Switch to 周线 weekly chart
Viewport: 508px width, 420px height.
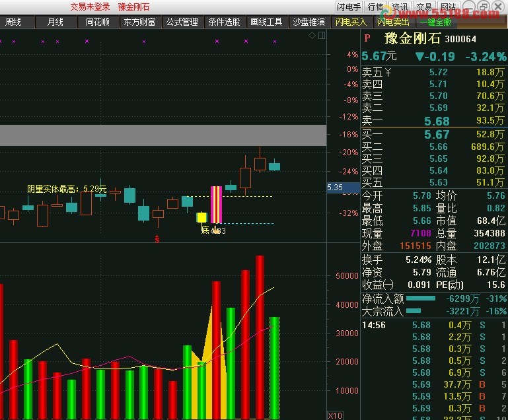[x=14, y=22]
